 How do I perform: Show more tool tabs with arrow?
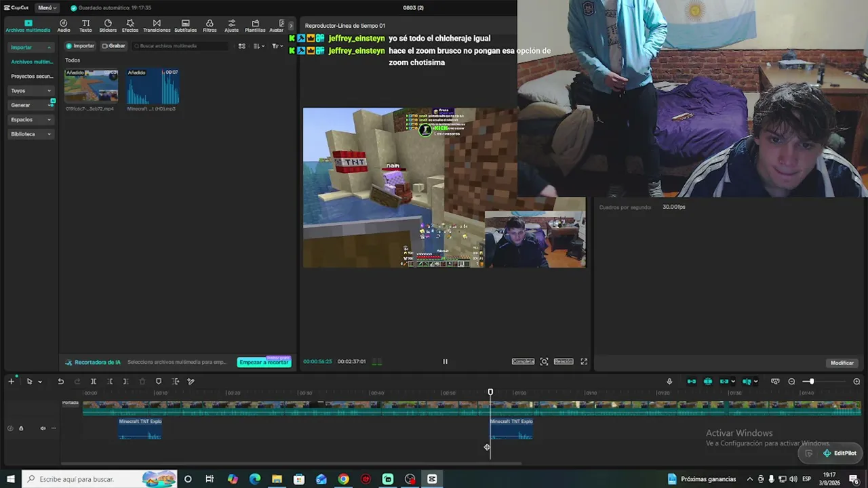[292, 26]
